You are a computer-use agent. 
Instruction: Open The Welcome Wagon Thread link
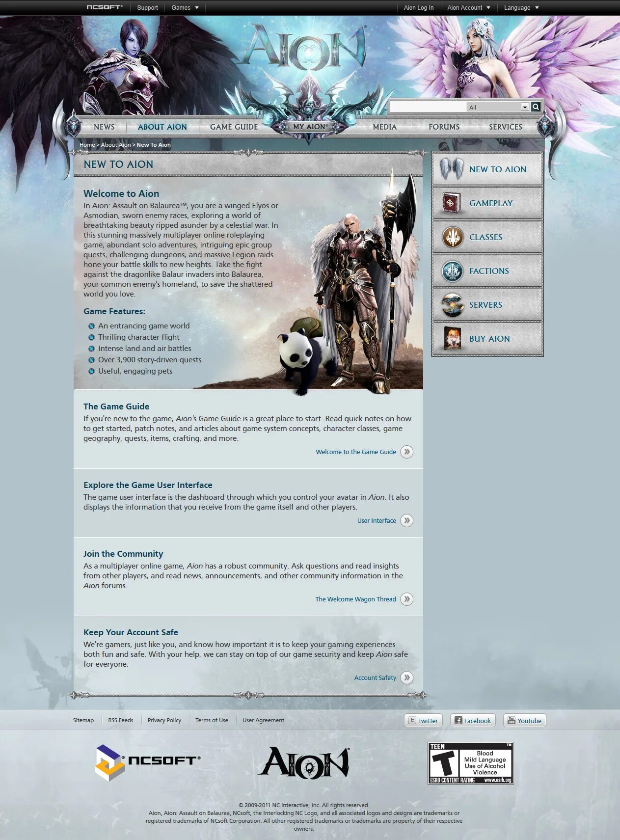click(355, 599)
